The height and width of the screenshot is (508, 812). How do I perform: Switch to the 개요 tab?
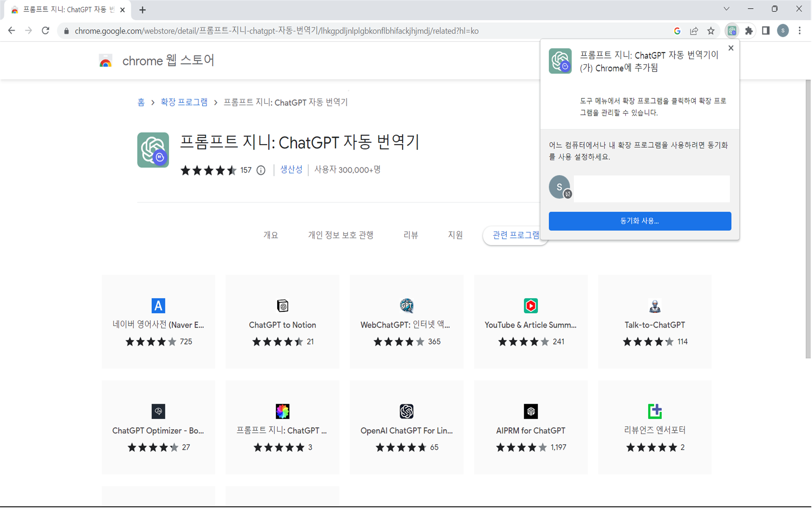(271, 235)
